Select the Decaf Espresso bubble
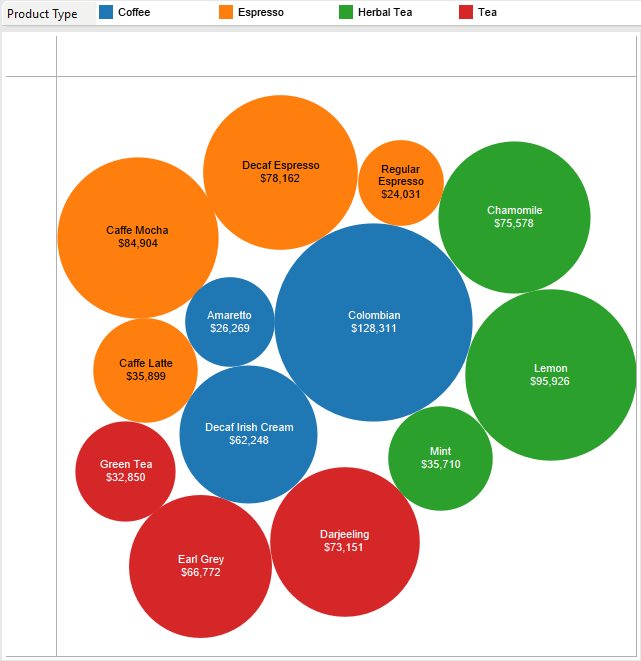The width and height of the screenshot is (641, 661). [280, 172]
